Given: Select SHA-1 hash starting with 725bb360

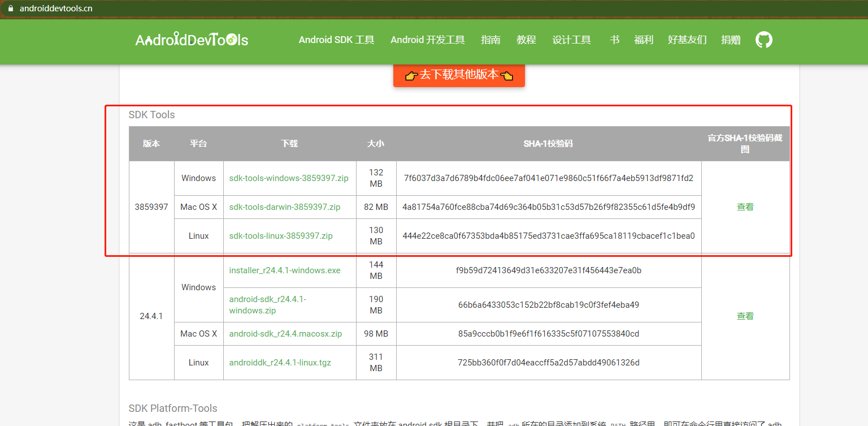Looking at the screenshot, I should [549, 363].
